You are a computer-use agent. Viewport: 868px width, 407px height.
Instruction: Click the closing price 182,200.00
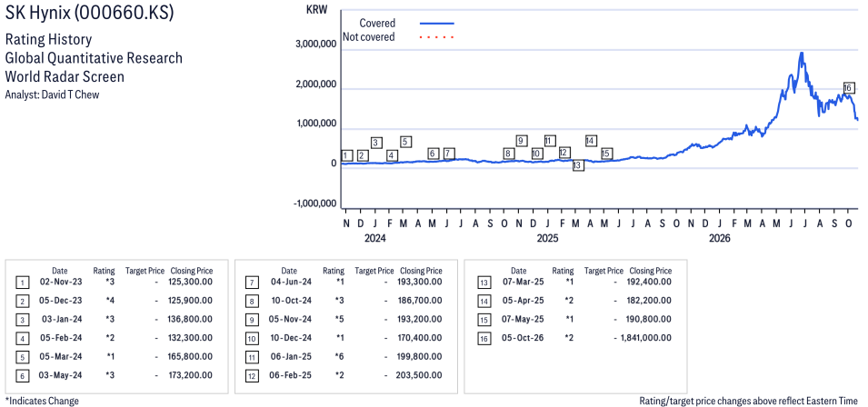click(x=649, y=301)
